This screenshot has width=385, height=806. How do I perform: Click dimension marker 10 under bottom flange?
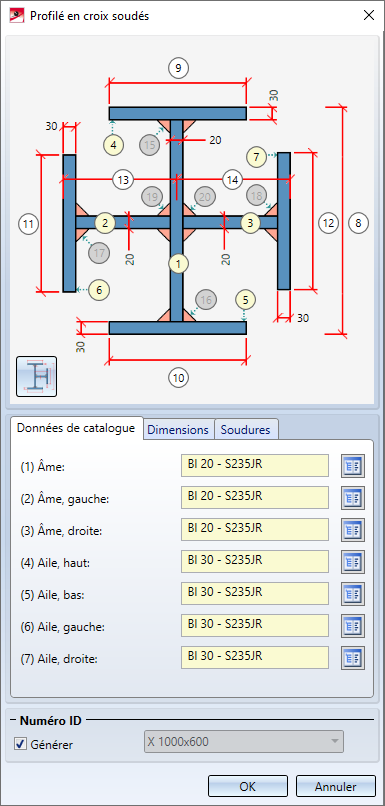(x=178, y=378)
